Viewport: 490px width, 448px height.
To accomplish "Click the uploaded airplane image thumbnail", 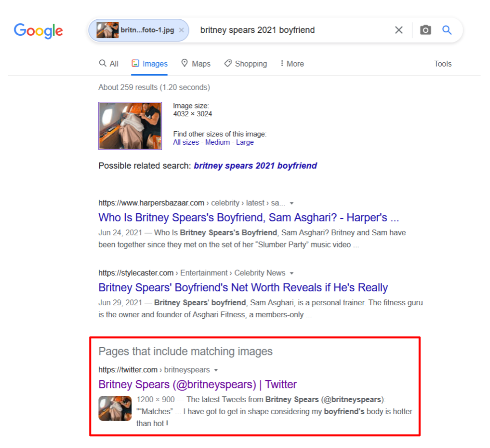I will pyautogui.click(x=130, y=126).
